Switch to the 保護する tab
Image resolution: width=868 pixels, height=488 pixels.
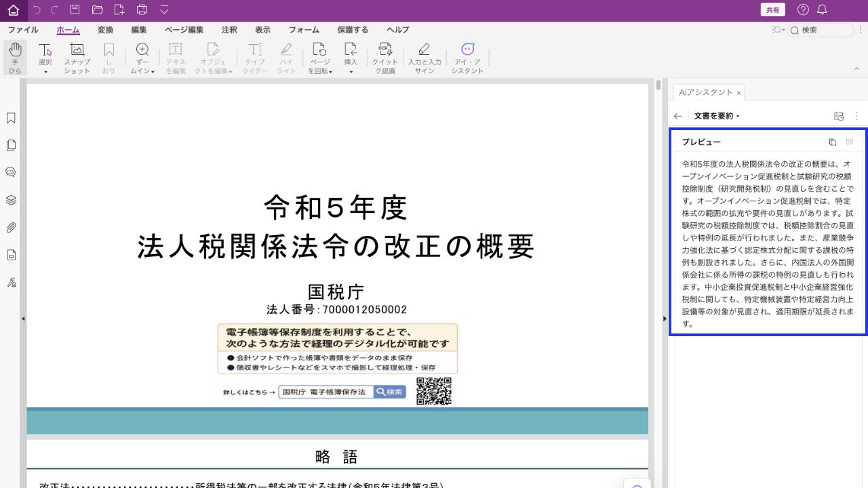pos(353,30)
